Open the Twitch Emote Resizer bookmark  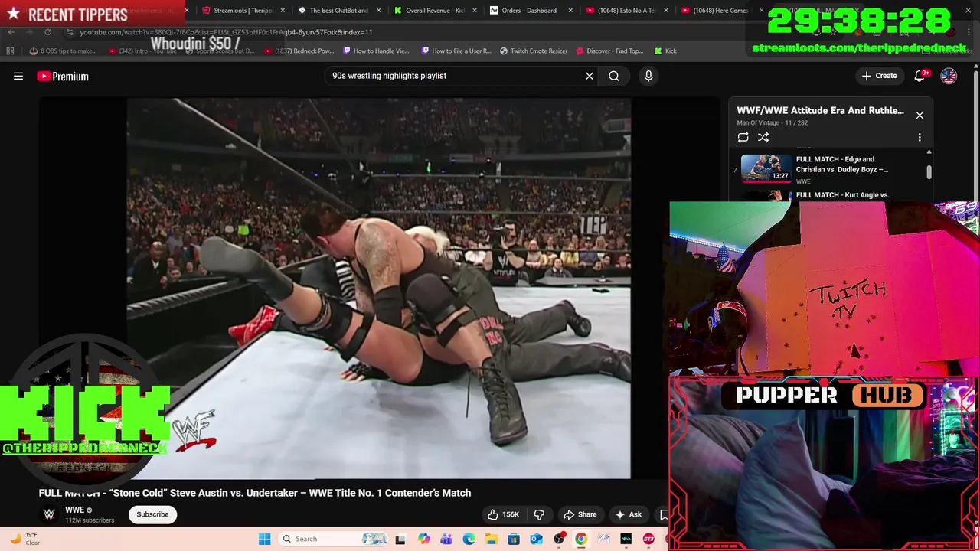pos(534,51)
